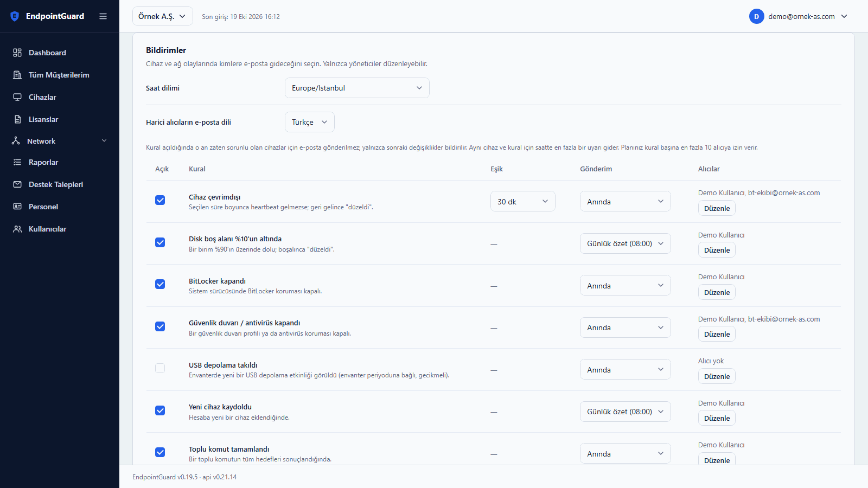The image size is (868, 488).
Task: Click the Personel ID card icon
Action: [17, 207]
